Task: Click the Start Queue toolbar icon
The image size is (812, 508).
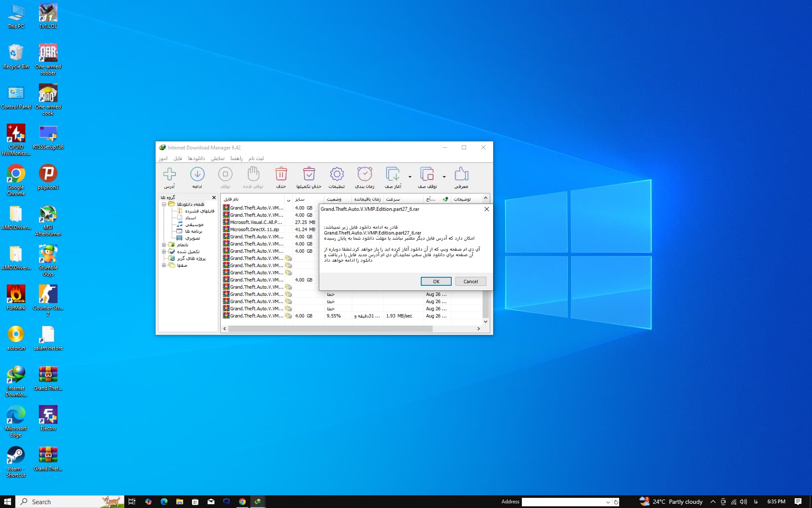Action: tap(392, 174)
